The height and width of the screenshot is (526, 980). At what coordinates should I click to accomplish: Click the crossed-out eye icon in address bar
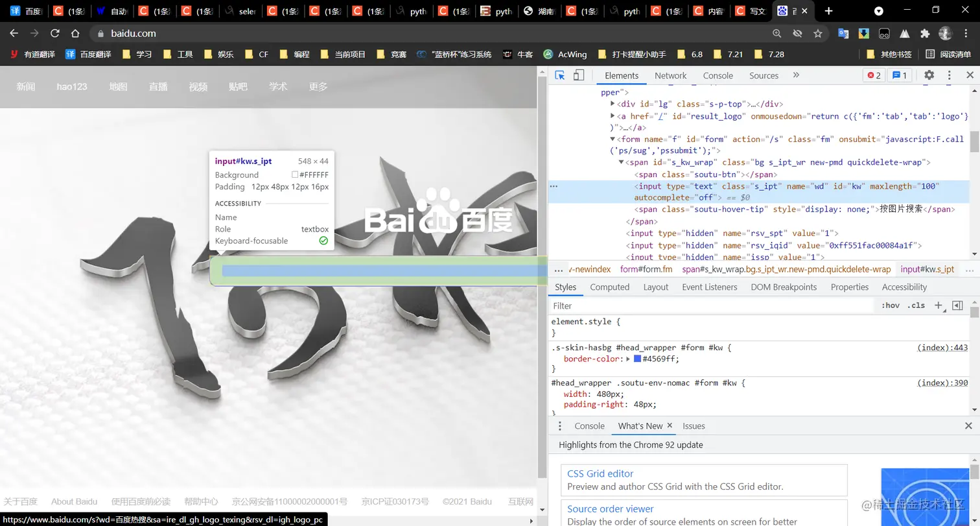[x=797, y=33]
